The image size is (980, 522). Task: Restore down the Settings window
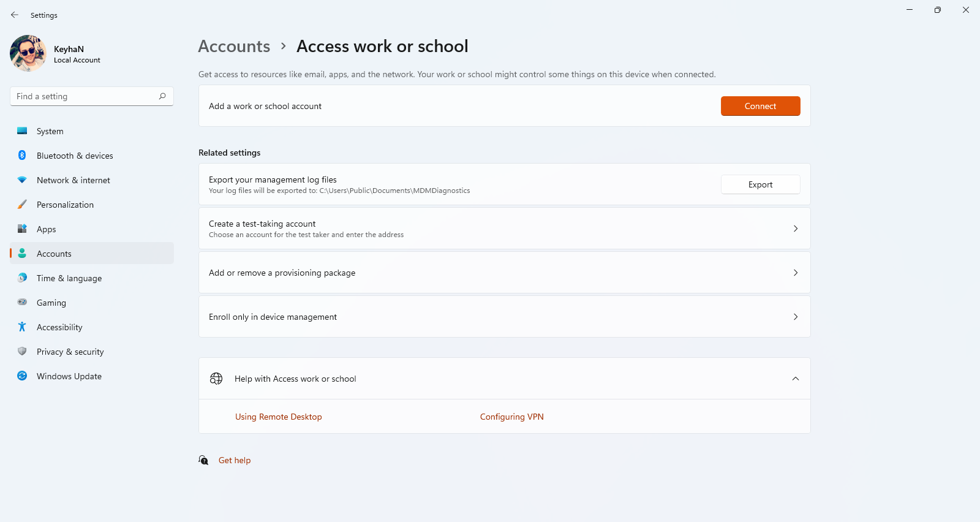click(938, 10)
